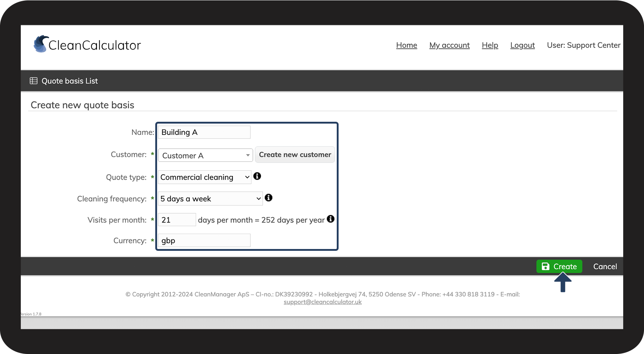Click the copyright footer text
Viewport: 644px width, 354px height.
(323, 294)
